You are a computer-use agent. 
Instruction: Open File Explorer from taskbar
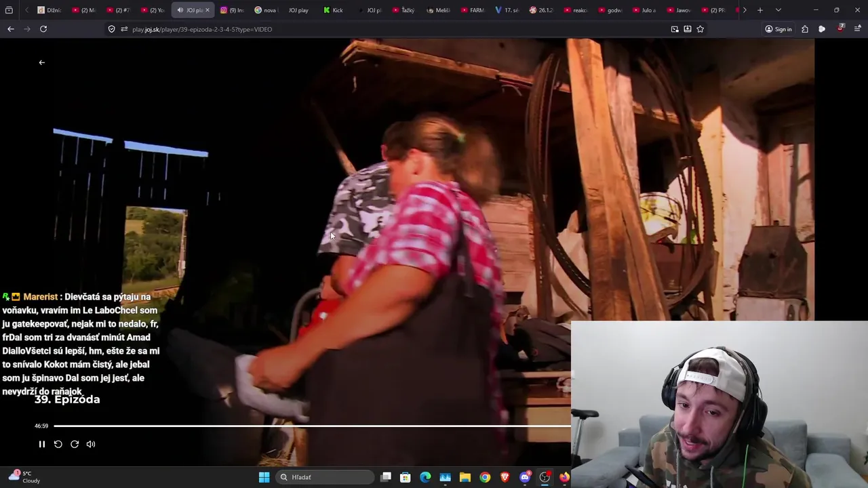point(465,477)
